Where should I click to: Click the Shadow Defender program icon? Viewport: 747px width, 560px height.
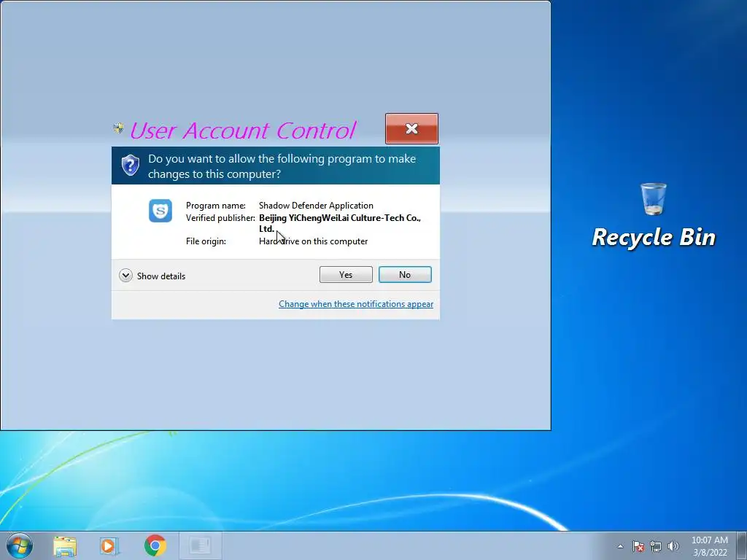click(160, 211)
